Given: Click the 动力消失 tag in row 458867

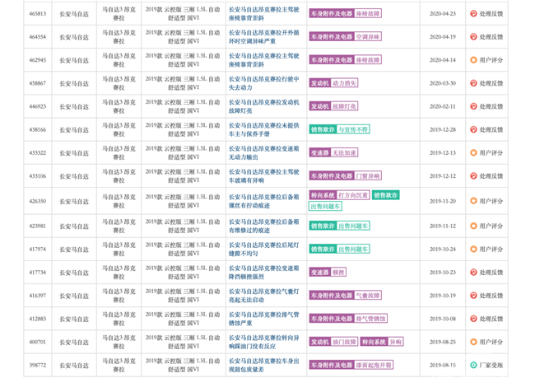Looking at the screenshot, I should [344, 83].
